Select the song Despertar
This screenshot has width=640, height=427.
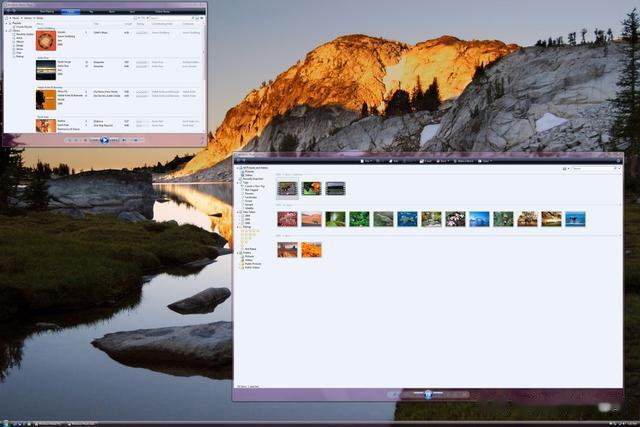pyautogui.click(x=99, y=62)
